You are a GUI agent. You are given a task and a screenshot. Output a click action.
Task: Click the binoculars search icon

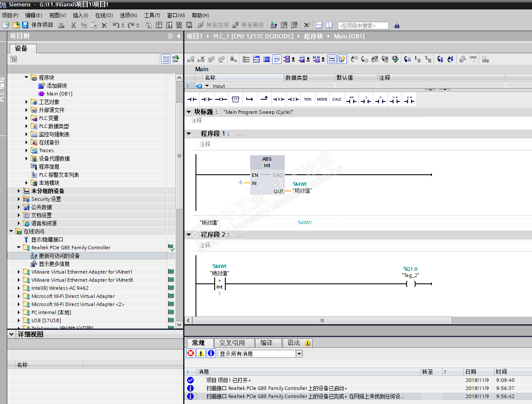click(x=396, y=26)
